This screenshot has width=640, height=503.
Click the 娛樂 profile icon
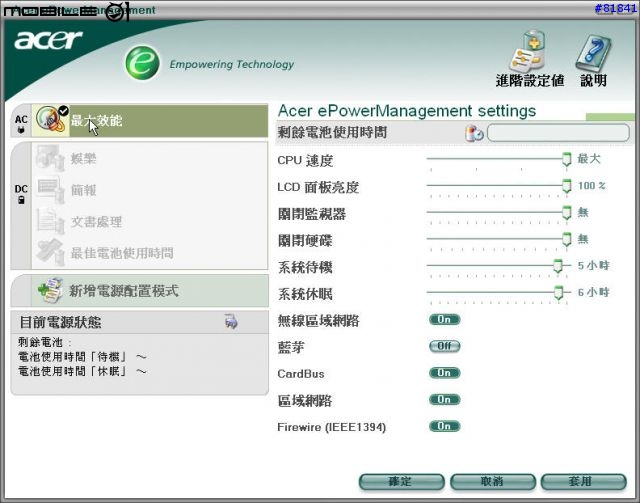pyautogui.click(x=50, y=158)
